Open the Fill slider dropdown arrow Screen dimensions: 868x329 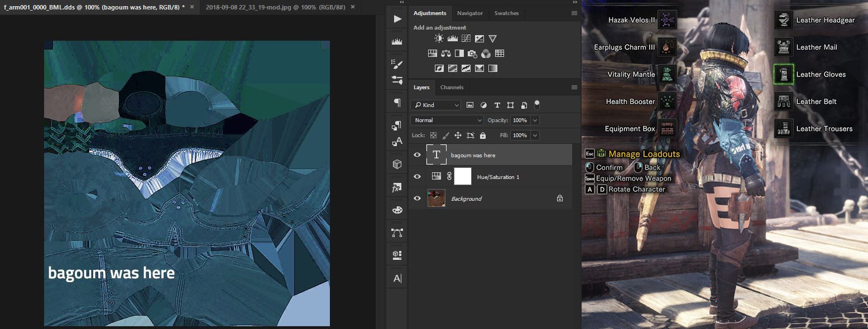[535, 135]
